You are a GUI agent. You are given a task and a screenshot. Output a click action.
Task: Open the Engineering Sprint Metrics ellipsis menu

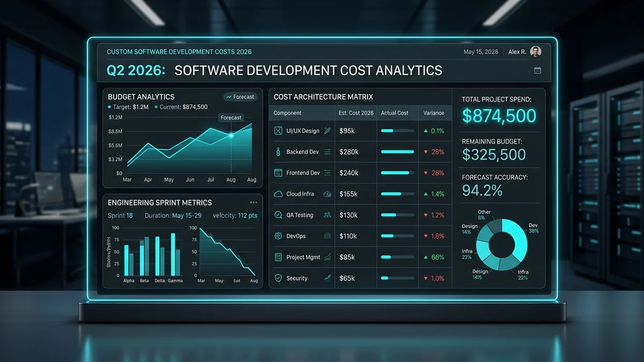click(253, 202)
